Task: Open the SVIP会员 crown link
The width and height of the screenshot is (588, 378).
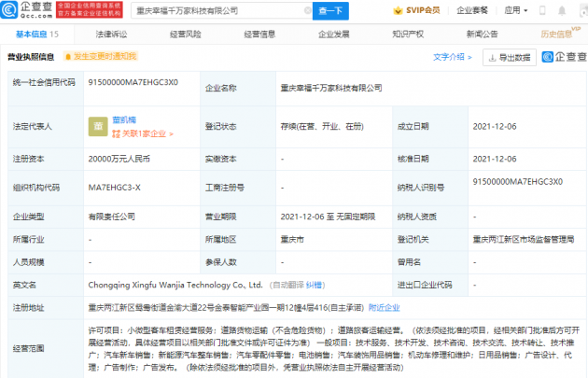Action: [416, 10]
